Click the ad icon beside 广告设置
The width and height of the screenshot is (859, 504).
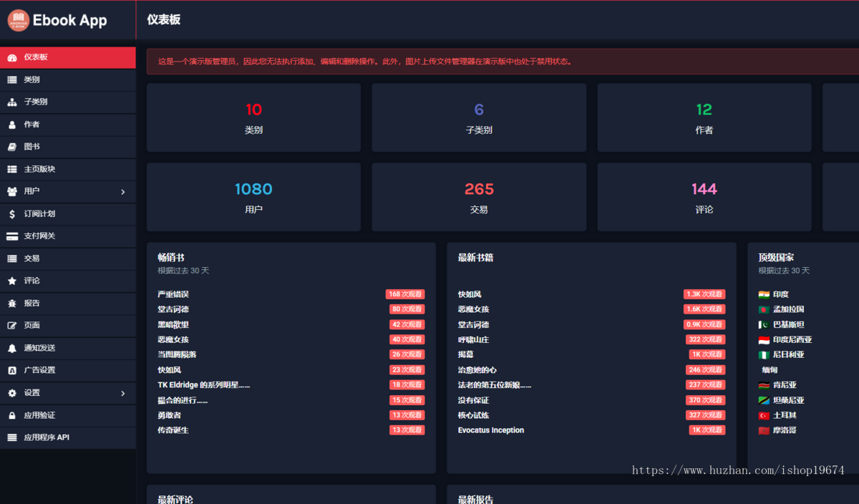pos(11,370)
